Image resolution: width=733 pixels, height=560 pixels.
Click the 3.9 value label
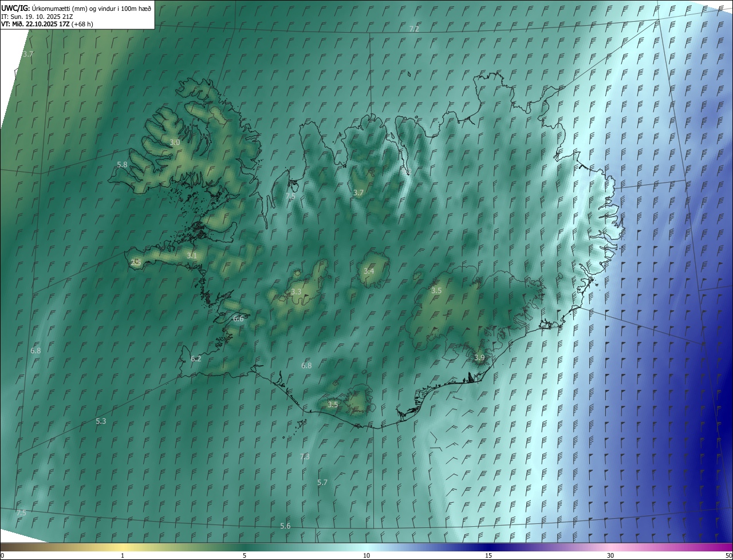click(x=479, y=357)
